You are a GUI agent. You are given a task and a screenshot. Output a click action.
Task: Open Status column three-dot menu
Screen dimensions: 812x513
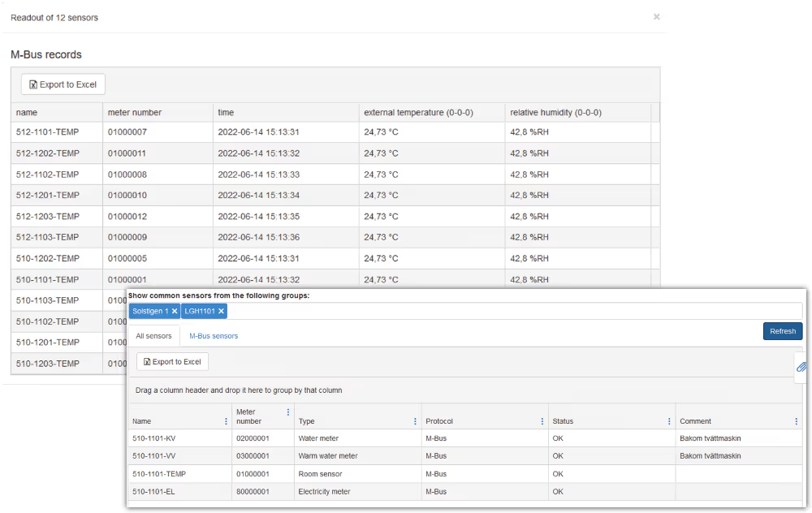pos(669,421)
